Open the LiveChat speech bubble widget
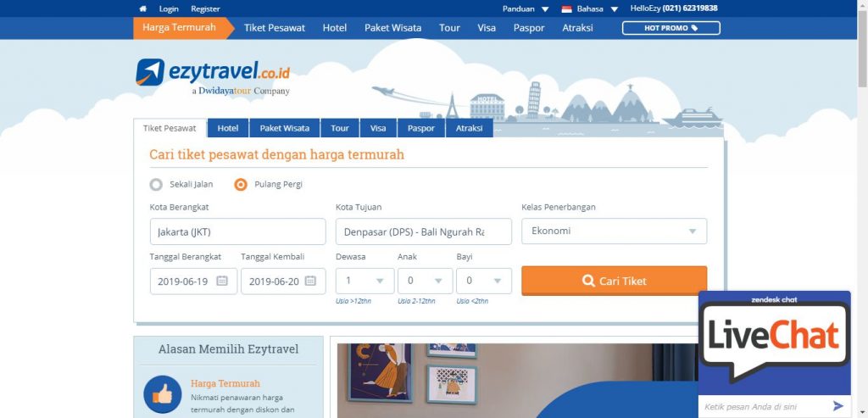Viewport: 868px width, 418px height. [774, 341]
